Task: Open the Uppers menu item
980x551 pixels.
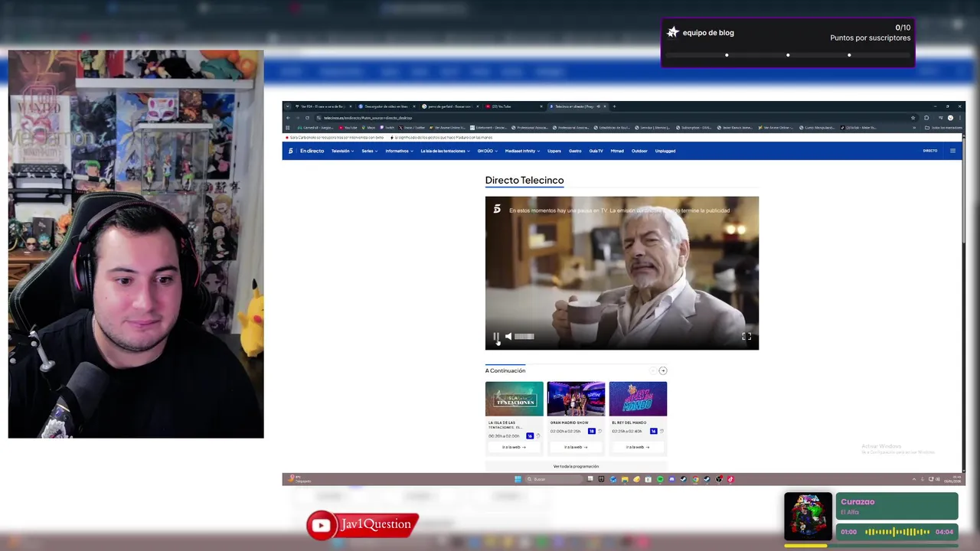Action: tap(554, 151)
